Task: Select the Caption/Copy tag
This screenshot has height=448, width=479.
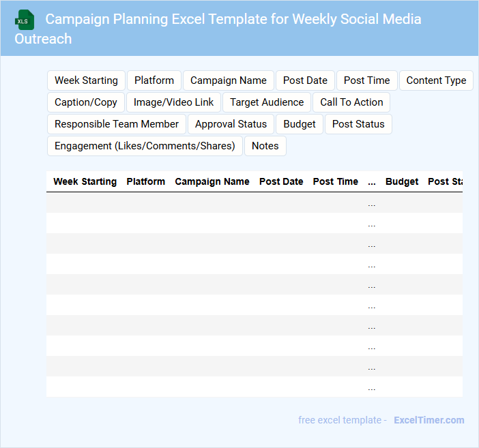Action: (x=86, y=102)
